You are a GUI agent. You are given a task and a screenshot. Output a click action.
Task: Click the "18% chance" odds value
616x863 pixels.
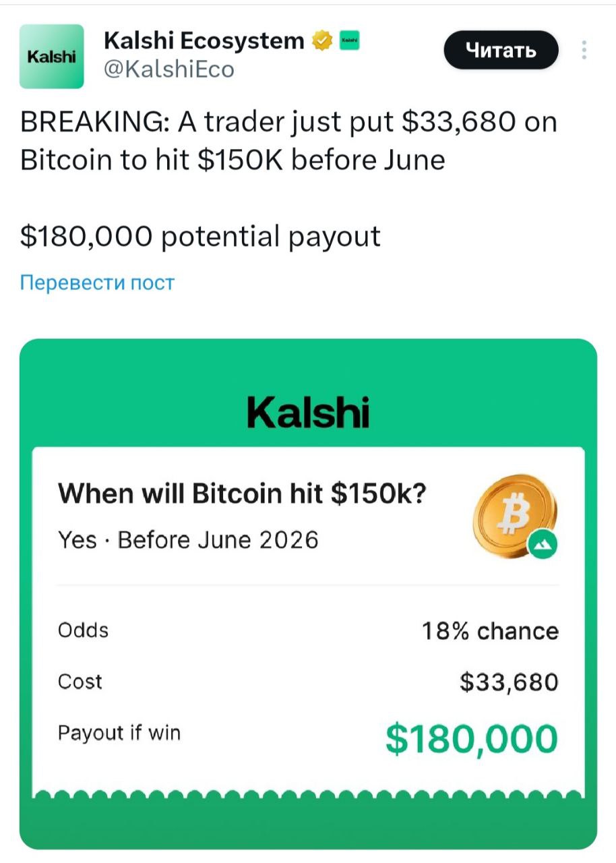tap(490, 632)
